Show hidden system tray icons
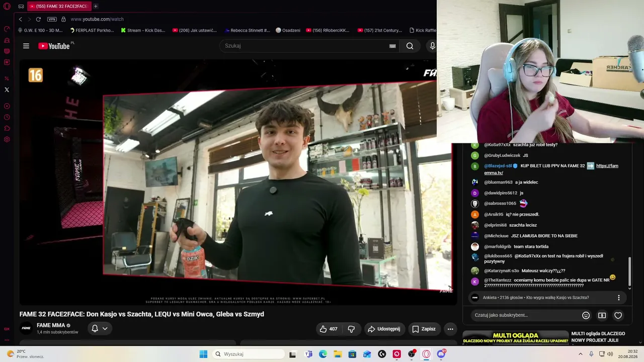This screenshot has width=644, height=362. click(581, 354)
